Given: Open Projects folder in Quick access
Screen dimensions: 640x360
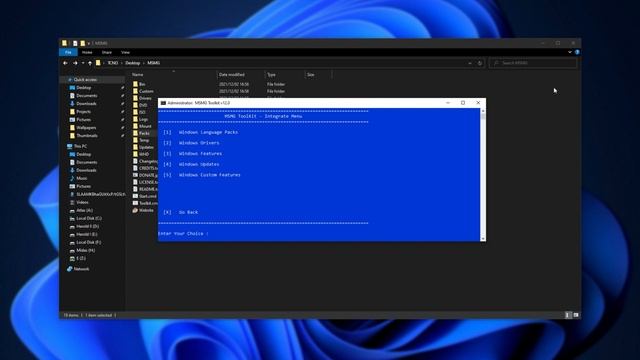Looking at the screenshot, I should pyautogui.click(x=83, y=111).
